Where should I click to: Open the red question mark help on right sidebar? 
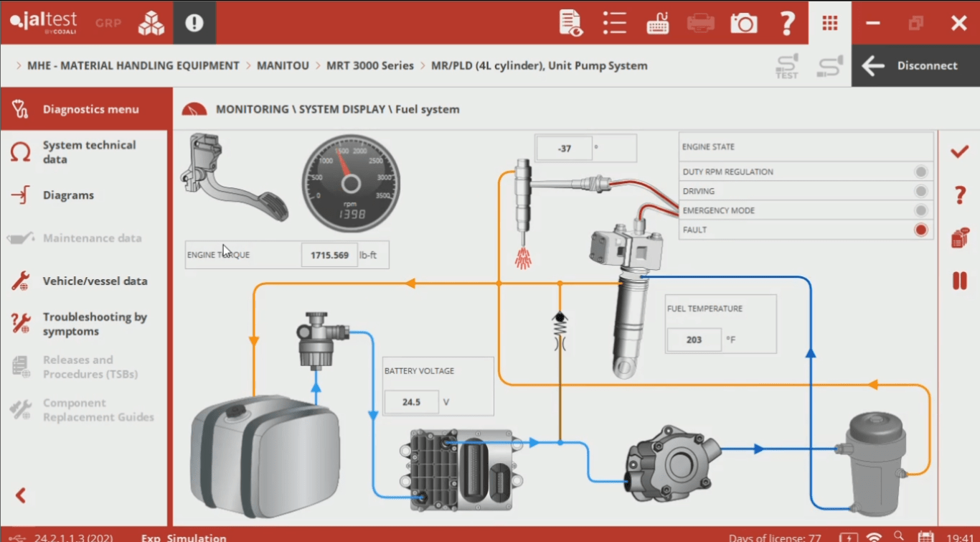point(959,195)
